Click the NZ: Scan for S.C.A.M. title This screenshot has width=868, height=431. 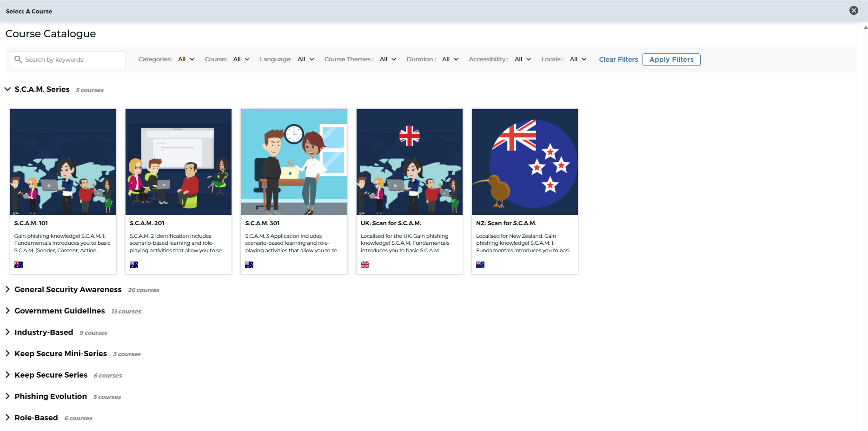(506, 223)
